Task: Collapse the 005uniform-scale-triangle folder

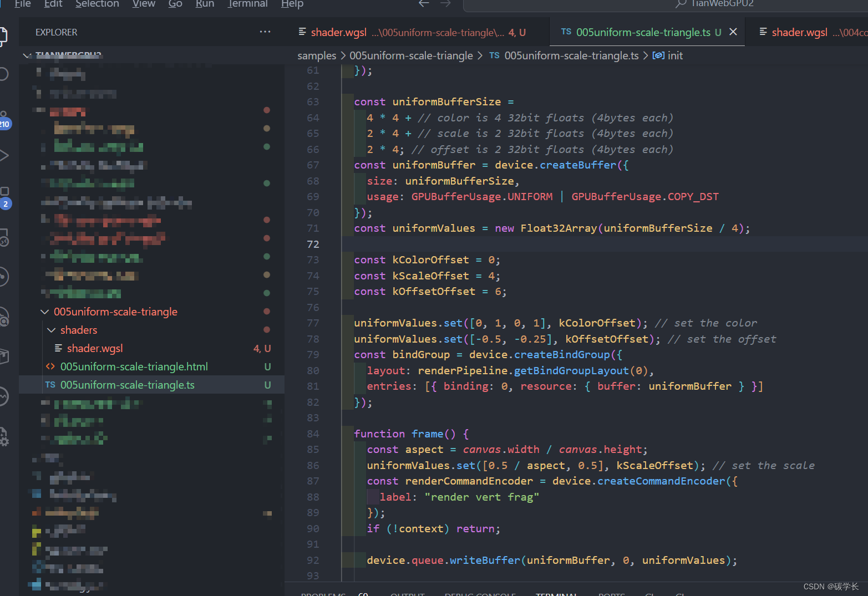Action: [x=44, y=312]
